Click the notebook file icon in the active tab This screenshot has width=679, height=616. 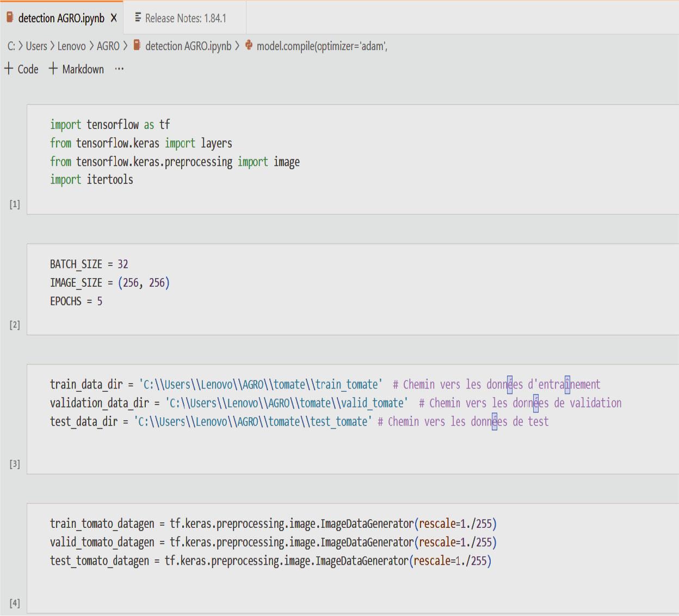click(x=9, y=17)
